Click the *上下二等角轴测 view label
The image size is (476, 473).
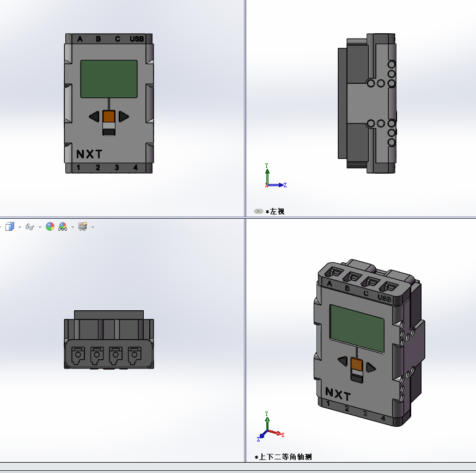[x=283, y=457]
